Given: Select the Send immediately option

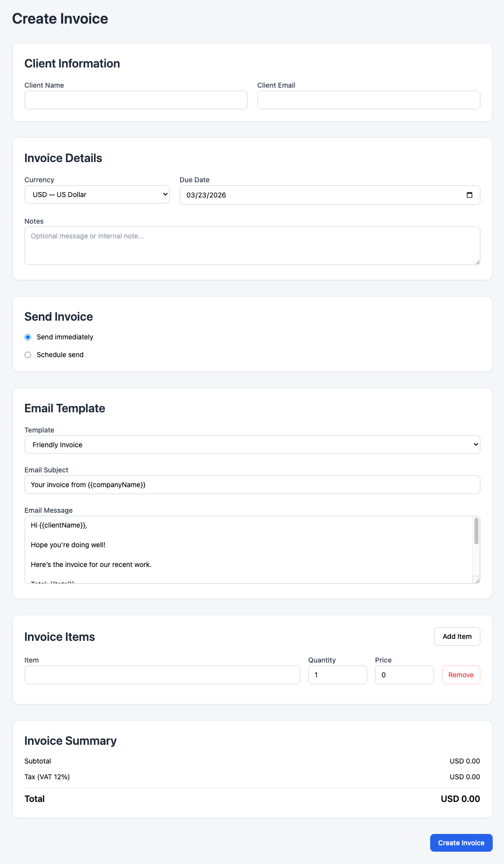Looking at the screenshot, I should (28, 337).
